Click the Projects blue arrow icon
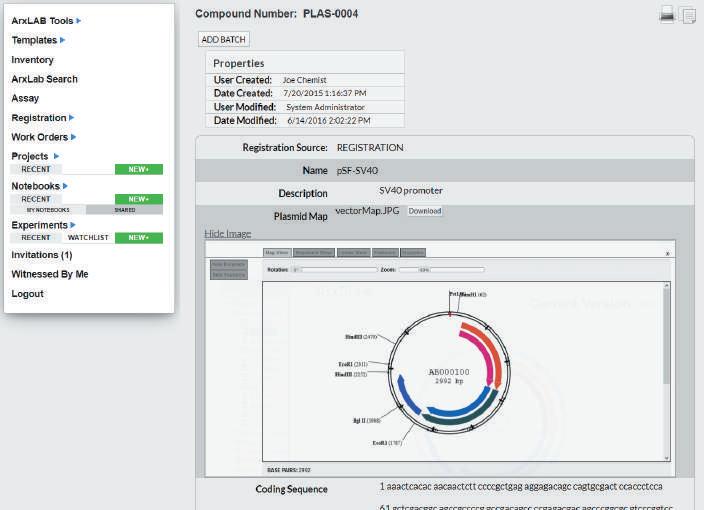Image resolution: width=704 pixels, height=510 pixels. click(x=56, y=156)
